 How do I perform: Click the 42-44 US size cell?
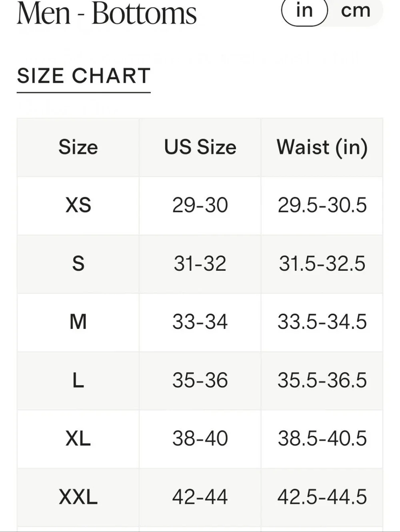pyautogui.click(x=200, y=497)
